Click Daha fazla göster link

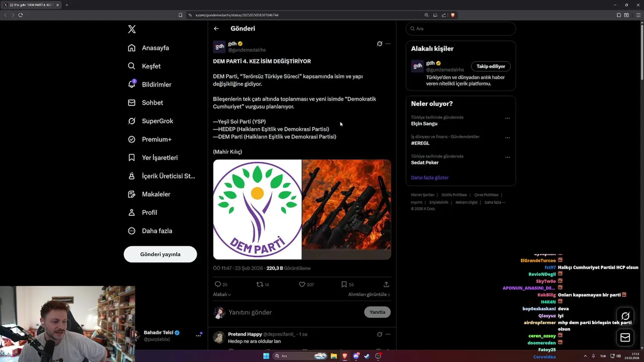430,177
